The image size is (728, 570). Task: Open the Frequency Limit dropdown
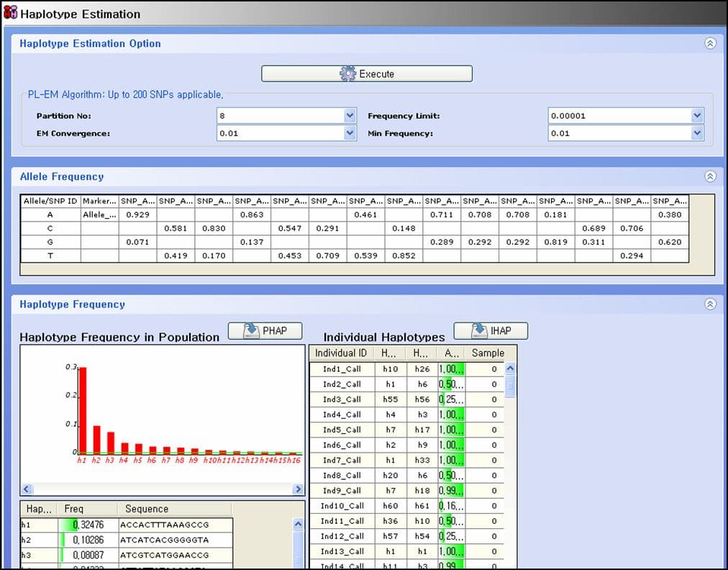(x=696, y=116)
